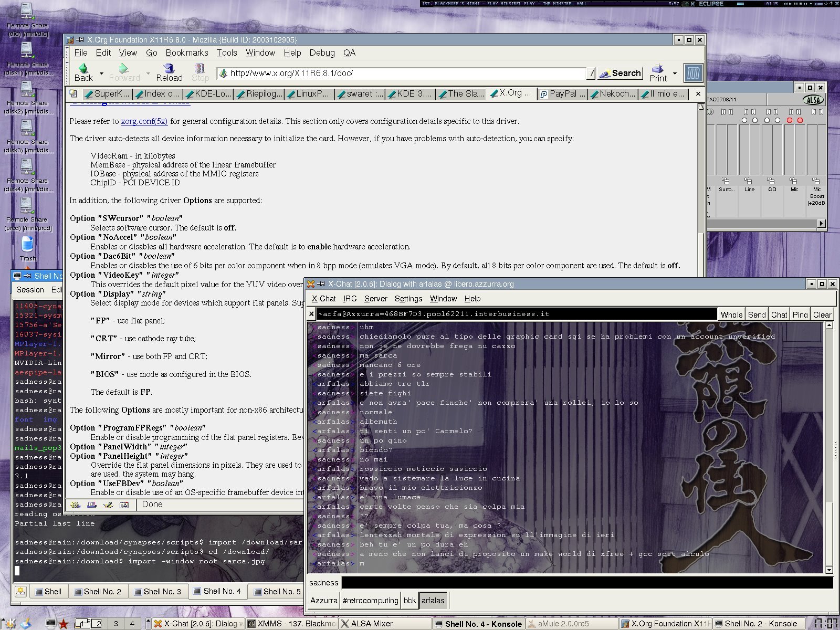This screenshot has height=630, width=840.
Task: Open the Composer icon in Mozilla status bar
Action: [108, 505]
